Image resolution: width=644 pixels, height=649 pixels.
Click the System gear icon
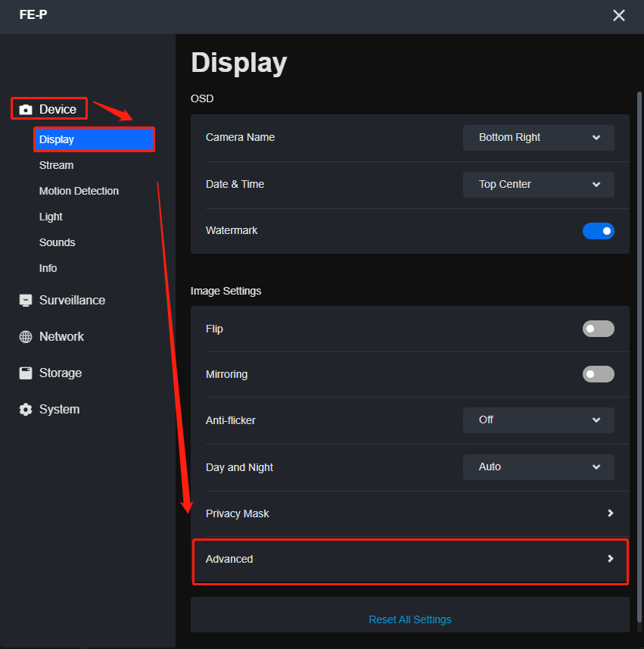[26, 410]
